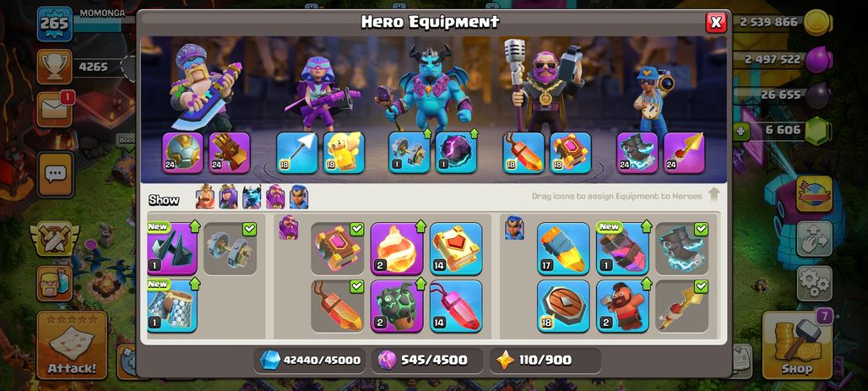The image size is (868, 391).
Task: Open the equipped Giant Gauntlet level 24
Action: coord(230,152)
